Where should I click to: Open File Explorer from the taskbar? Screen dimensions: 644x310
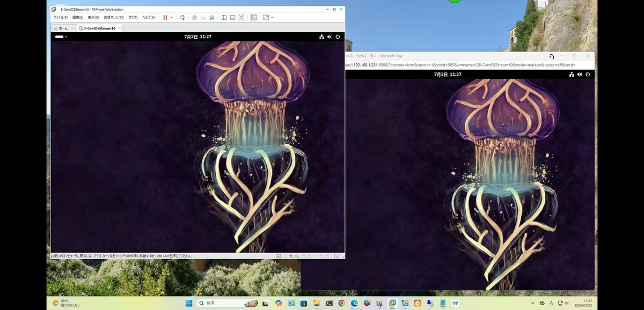click(317, 303)
